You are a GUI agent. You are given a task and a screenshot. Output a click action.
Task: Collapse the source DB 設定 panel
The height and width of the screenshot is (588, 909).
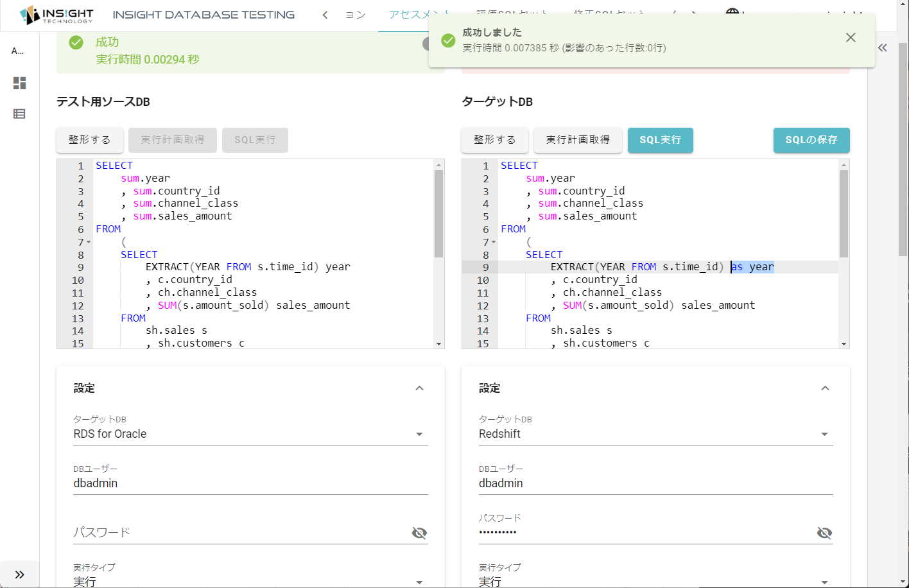419,388
